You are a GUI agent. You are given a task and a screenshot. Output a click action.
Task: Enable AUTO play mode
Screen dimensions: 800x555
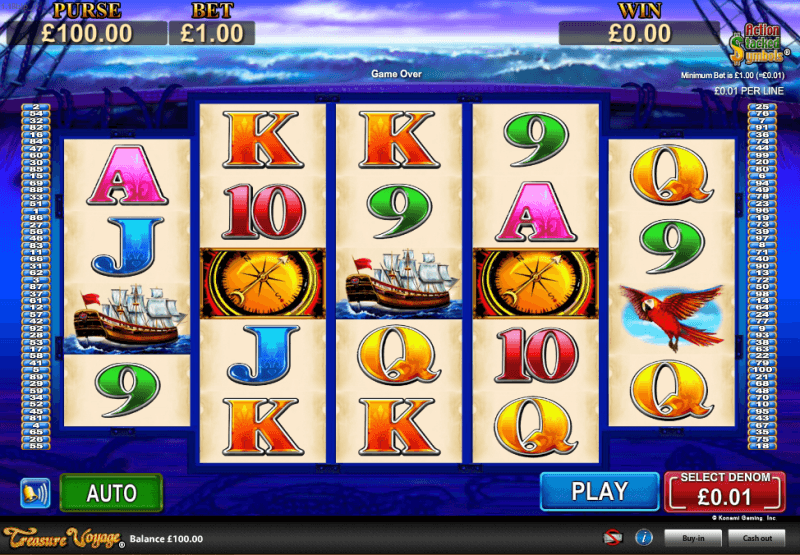click(x=111, y=493)
